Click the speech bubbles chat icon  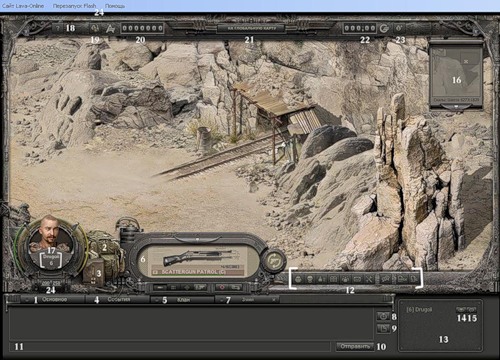tap(386, 279)
